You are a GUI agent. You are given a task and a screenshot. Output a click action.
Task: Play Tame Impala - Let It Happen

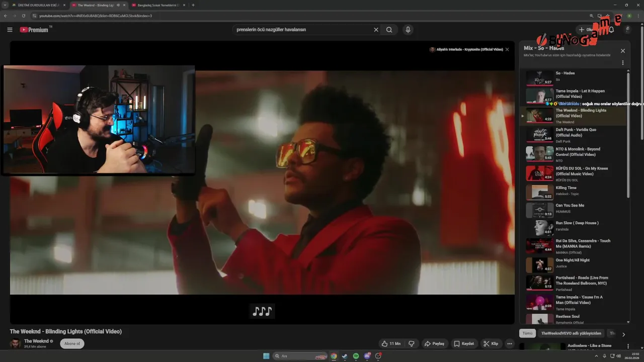[573, 96]
